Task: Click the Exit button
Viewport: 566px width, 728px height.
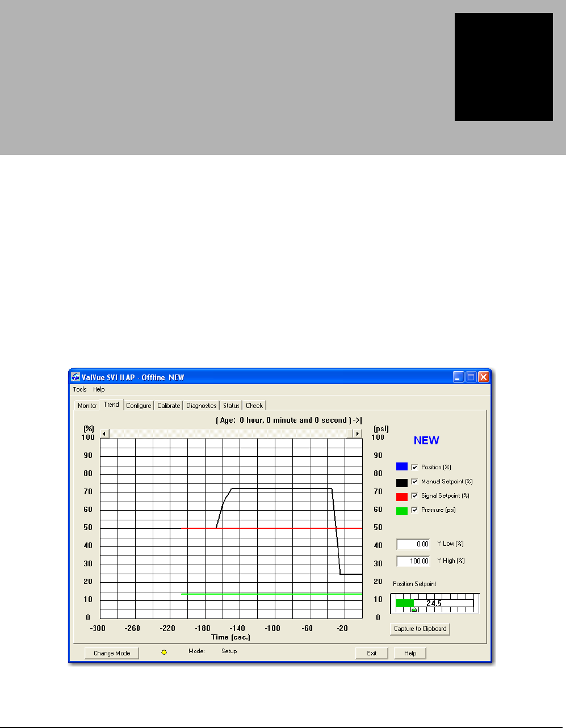Action: (x=372, y=653)
